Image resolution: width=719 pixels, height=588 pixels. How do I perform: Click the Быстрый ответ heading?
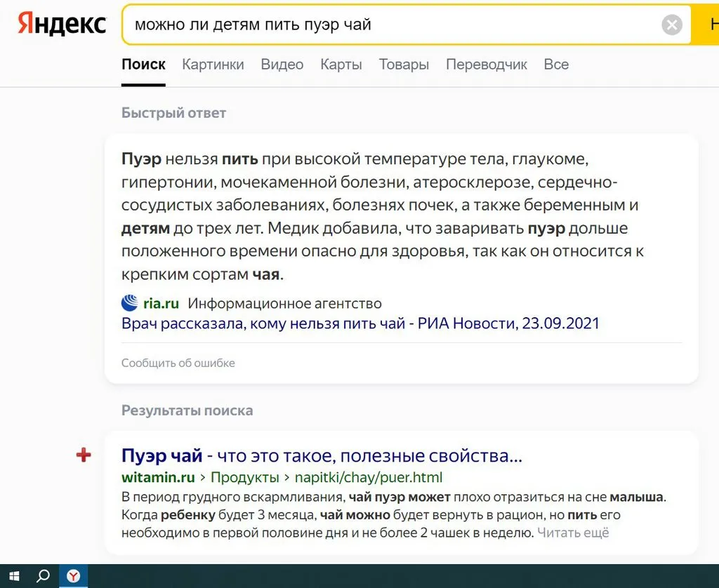(174, 113)
